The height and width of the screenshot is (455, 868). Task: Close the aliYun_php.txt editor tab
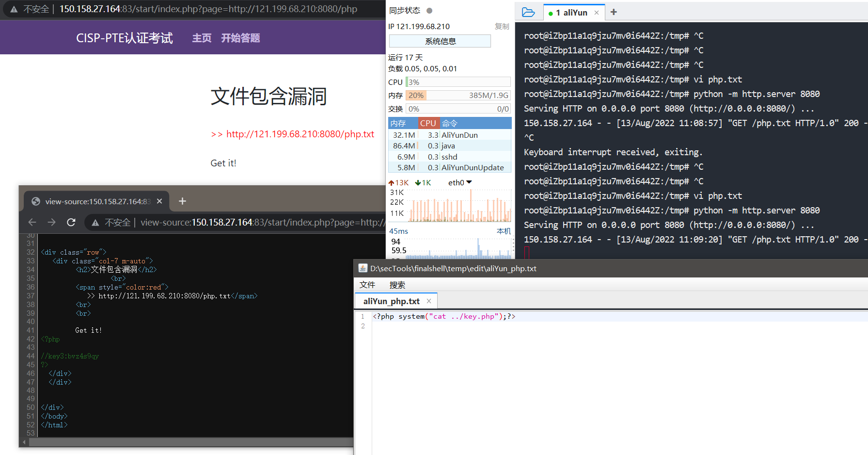click(x=429, y=301)
